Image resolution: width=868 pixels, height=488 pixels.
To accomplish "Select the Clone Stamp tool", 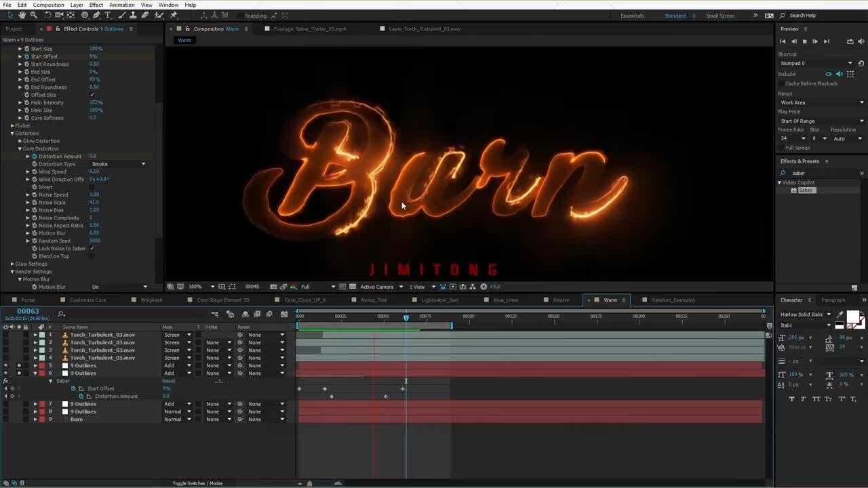I will click(134, 15).
